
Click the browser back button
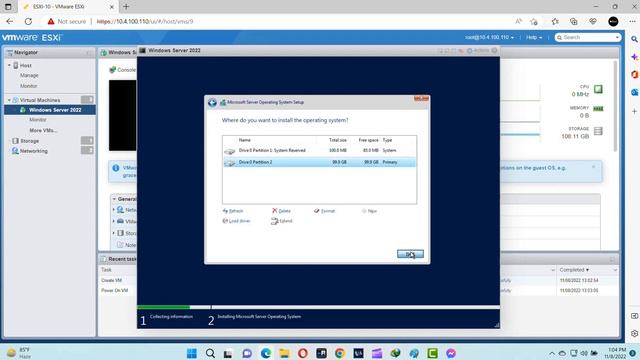click(10, 21)
